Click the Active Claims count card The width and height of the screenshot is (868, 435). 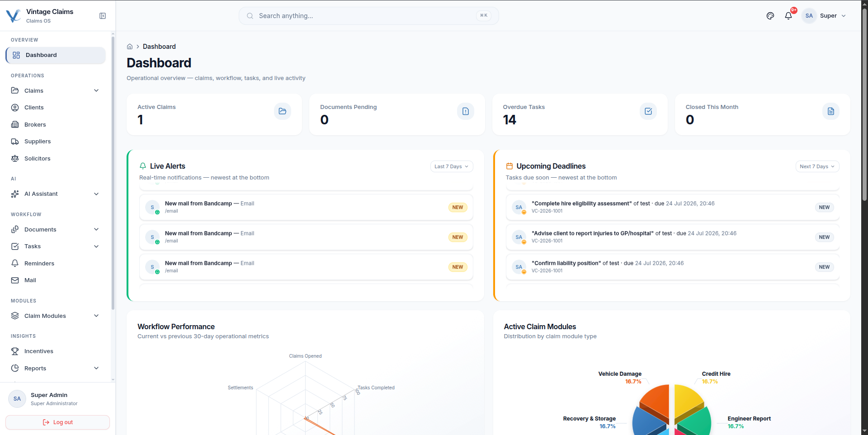(214, 114)
